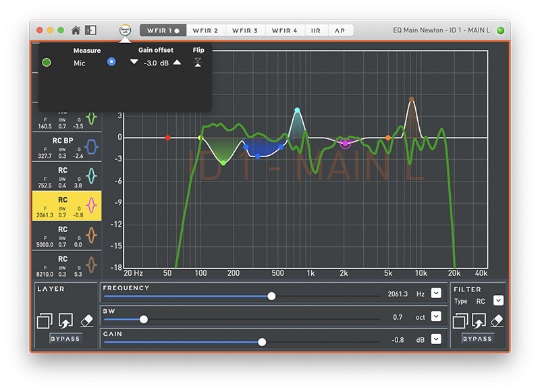Viewport: 540px width, 392px height.
Task: Select the RC filter at 8210.0 Hz
Action: [67, 265]
